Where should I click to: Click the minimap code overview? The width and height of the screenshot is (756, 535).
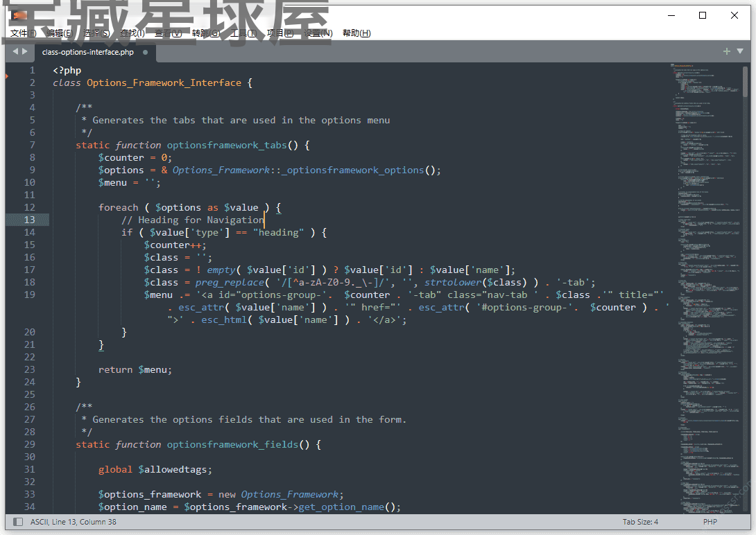[705, 289]
